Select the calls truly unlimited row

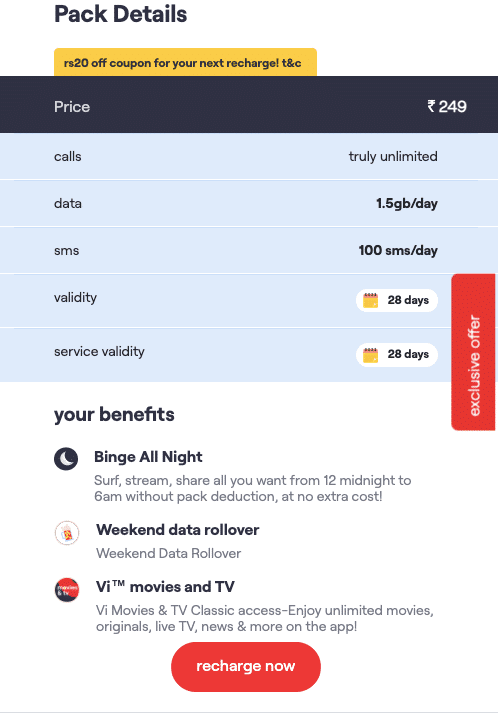(249, 157)
